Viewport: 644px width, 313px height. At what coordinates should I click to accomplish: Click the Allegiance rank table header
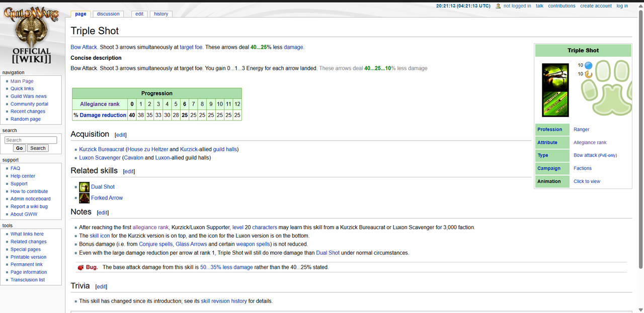[100, 104]
